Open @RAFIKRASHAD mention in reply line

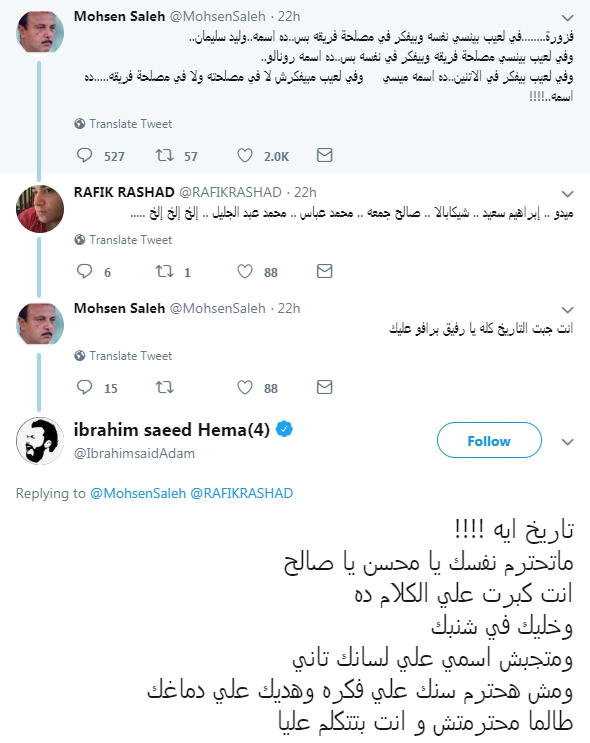point(241,493)
